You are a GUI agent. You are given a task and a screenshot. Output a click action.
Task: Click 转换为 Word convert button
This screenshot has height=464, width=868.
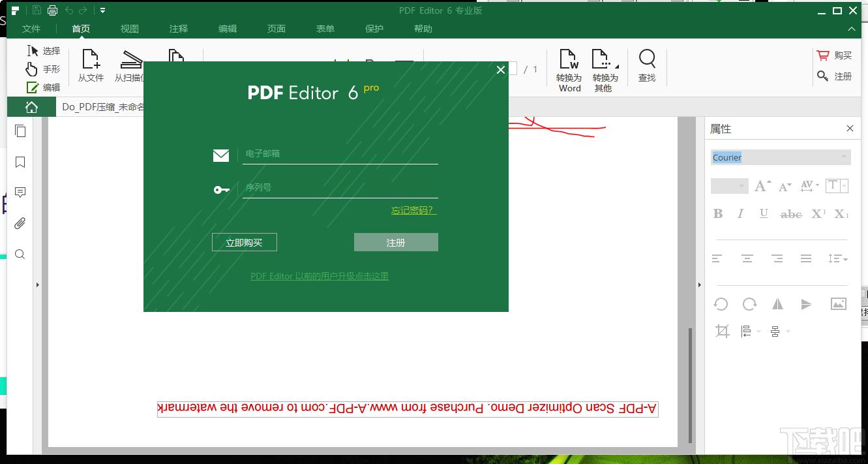[x=569, y=70]
